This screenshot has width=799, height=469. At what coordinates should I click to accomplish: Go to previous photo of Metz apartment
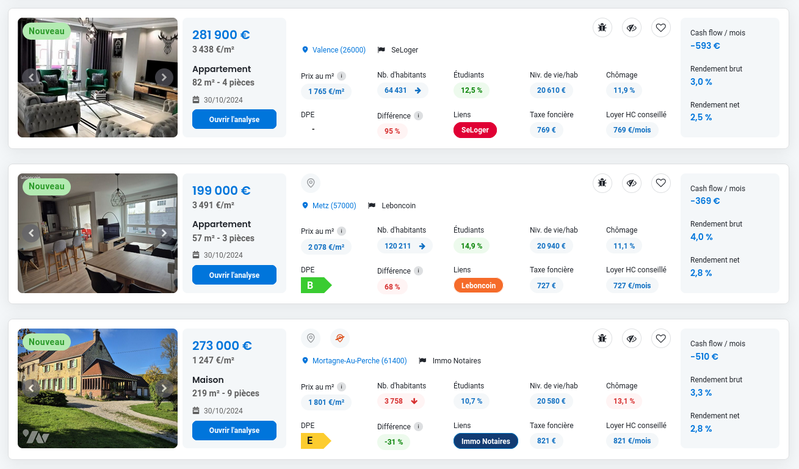click(31, 233)
